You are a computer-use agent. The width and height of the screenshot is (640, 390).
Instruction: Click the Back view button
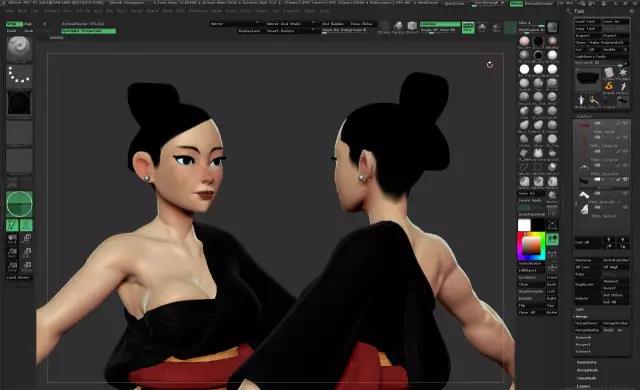tap(552, 284)
